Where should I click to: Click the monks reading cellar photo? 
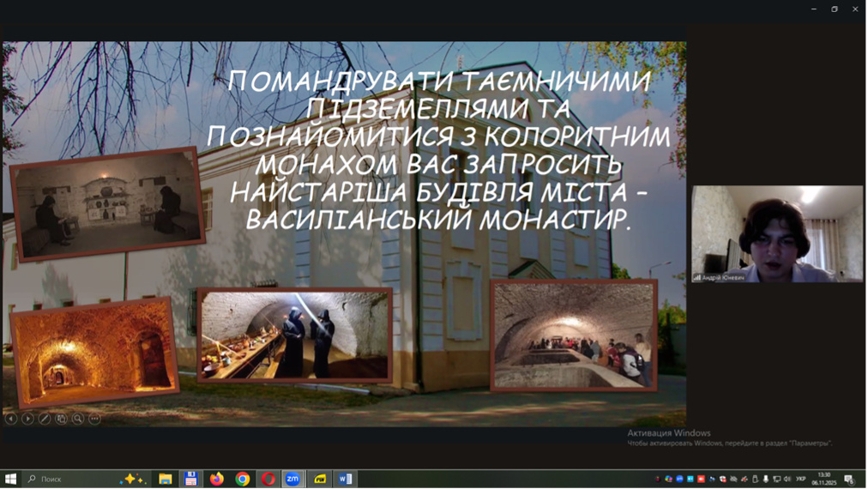point(107,204)
